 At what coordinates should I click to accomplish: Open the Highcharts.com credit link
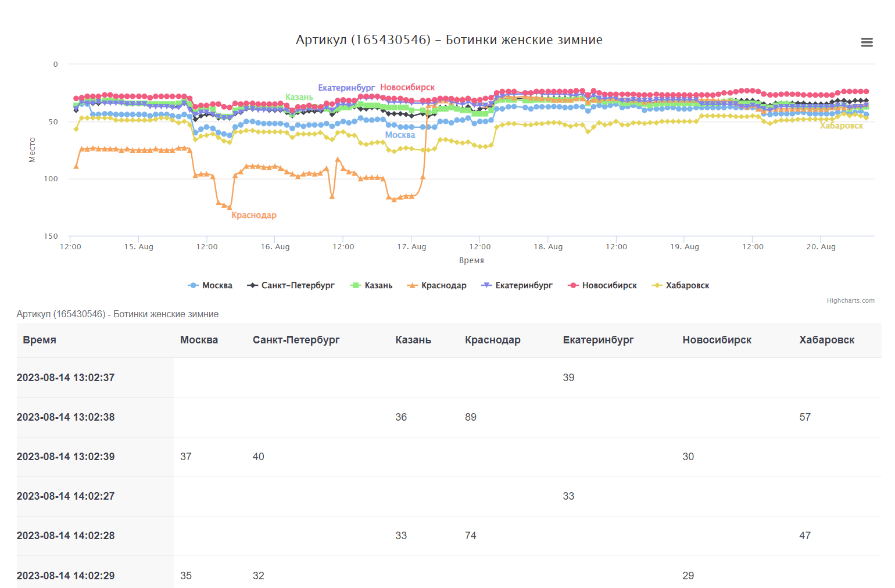pos(850,300)
